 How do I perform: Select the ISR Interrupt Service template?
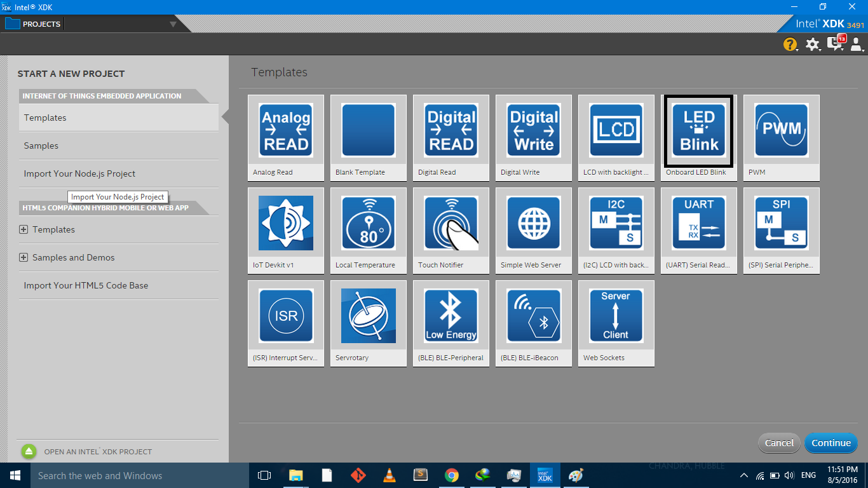coord(286,323)
